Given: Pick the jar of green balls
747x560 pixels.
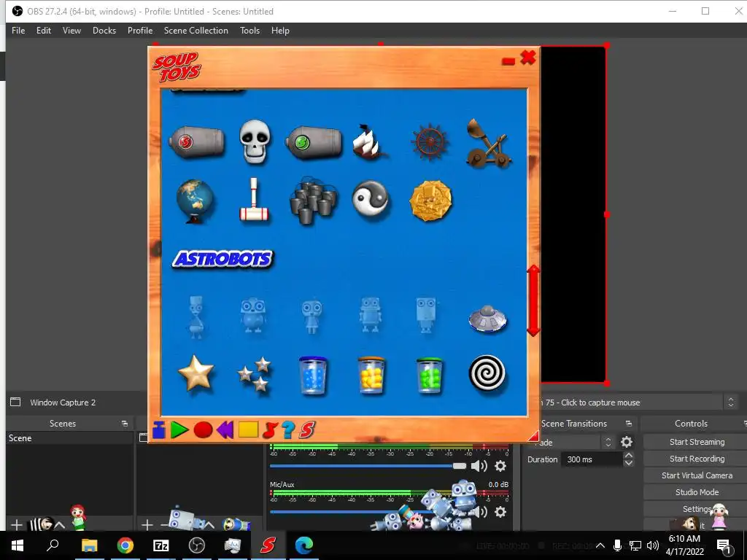Looking at the screenshot, I should click(430, 376).
